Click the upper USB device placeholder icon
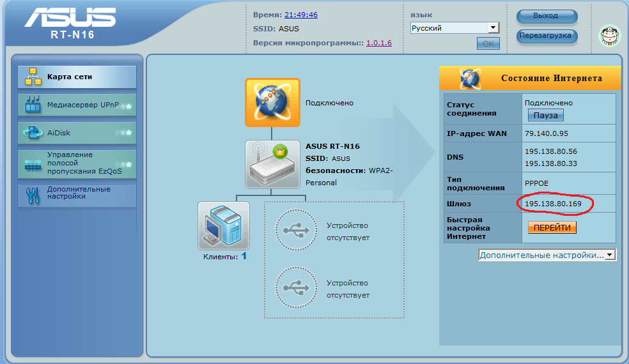Viewport: 629px width, 364px height. pos(295,231)
